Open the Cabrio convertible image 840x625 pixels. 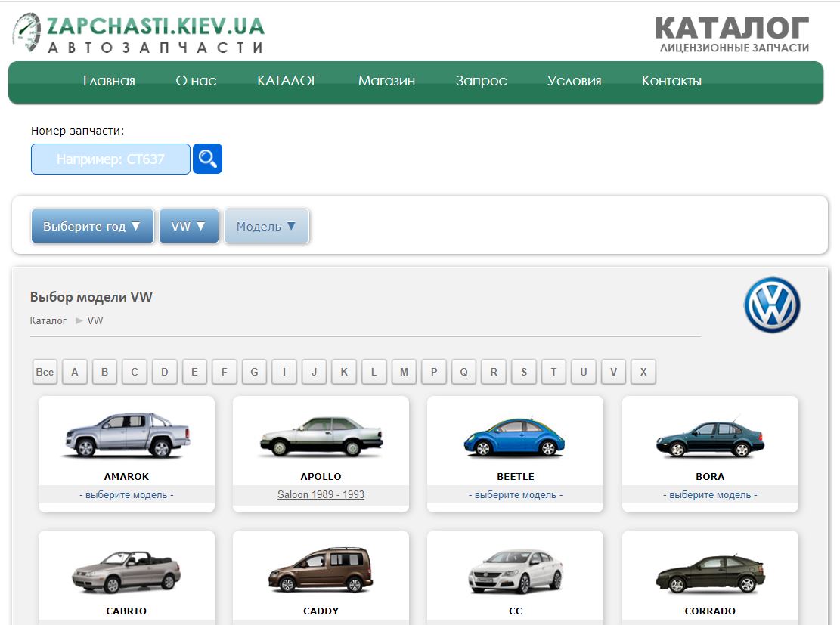click(x=126, y=572)
